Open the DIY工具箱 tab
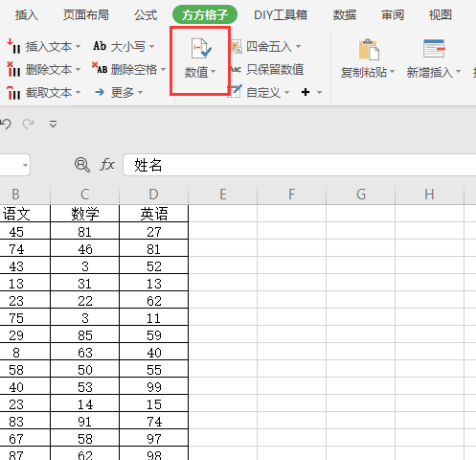 (281, 15)
